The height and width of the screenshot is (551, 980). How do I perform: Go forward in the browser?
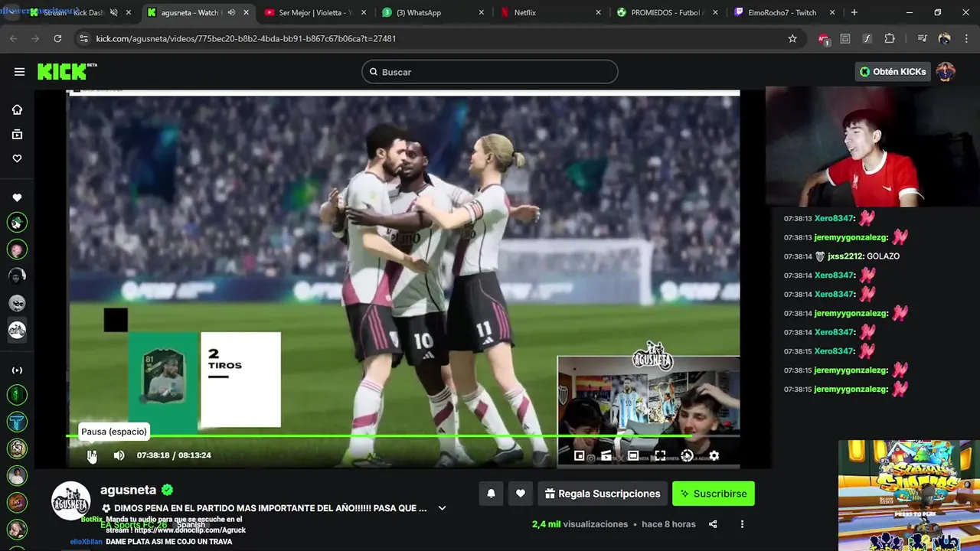click(x=35, y=38)
